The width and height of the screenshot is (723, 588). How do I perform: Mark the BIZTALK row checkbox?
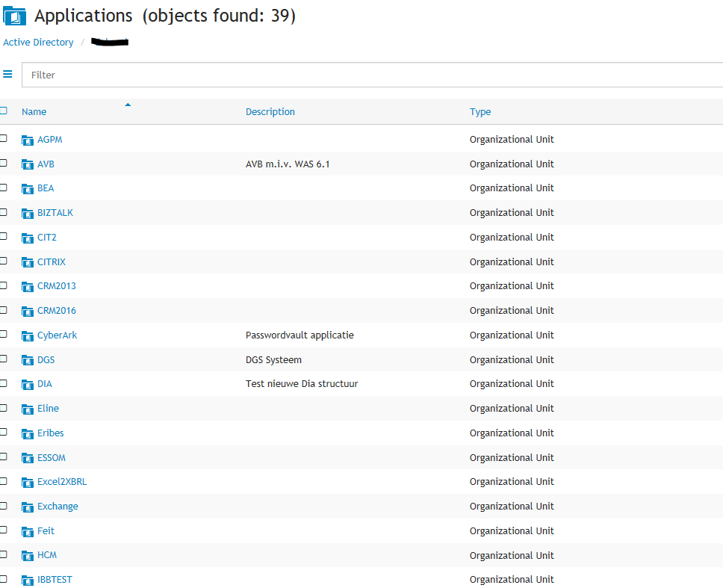tap(3, 211)
